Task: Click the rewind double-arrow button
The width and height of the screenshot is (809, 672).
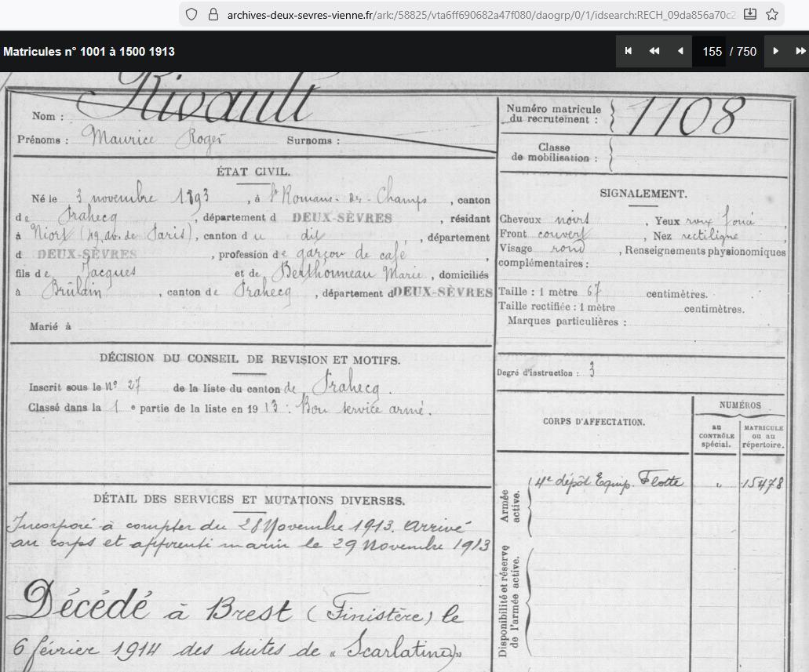Action: [654, 51]
